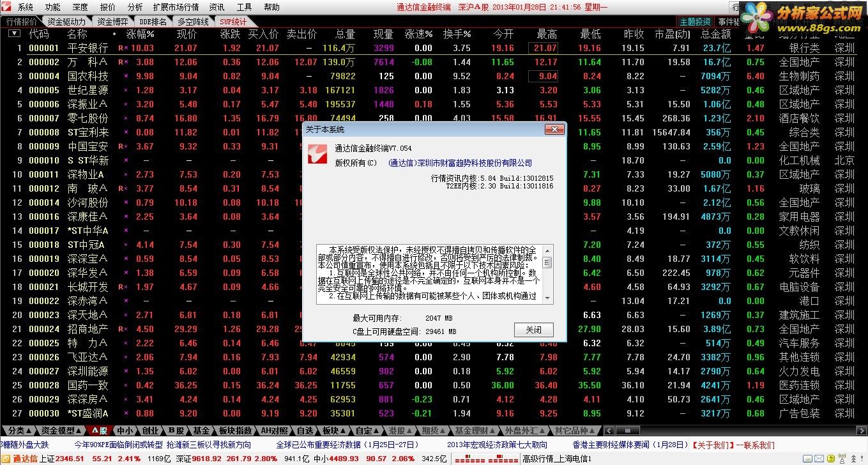This screenshot has width=868, height=465.
Task: Click the 关闭 button in About dialog
Action: coord(533,330)
